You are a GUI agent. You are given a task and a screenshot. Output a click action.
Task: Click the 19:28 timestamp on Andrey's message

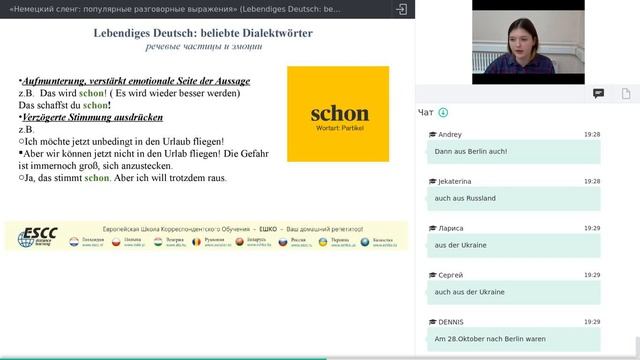[592, 134]
